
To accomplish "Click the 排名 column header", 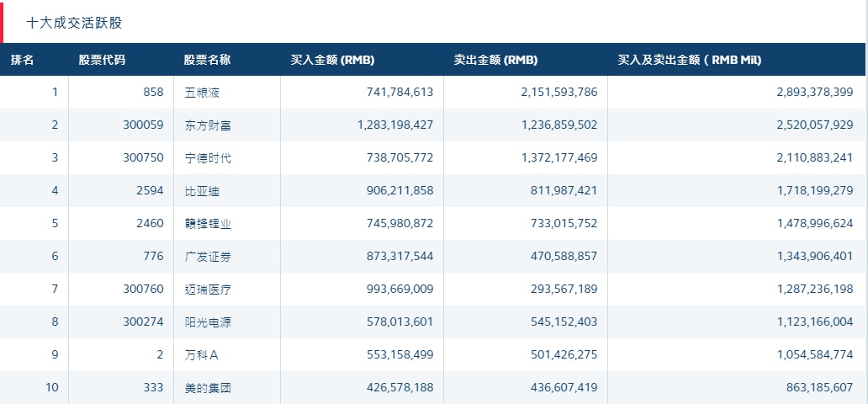I will [x=23, y=60].
